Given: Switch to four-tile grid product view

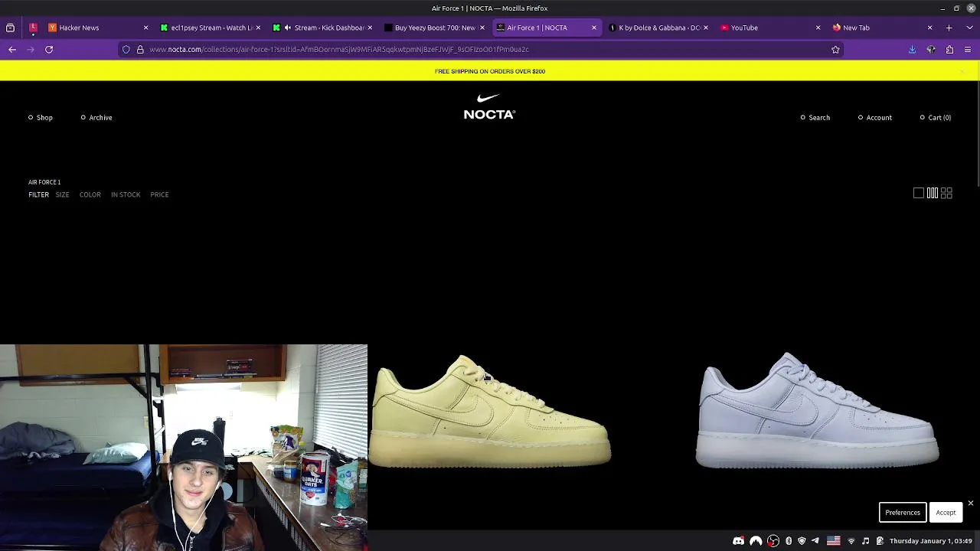Looking at the screenshot, I should point(946,193).
